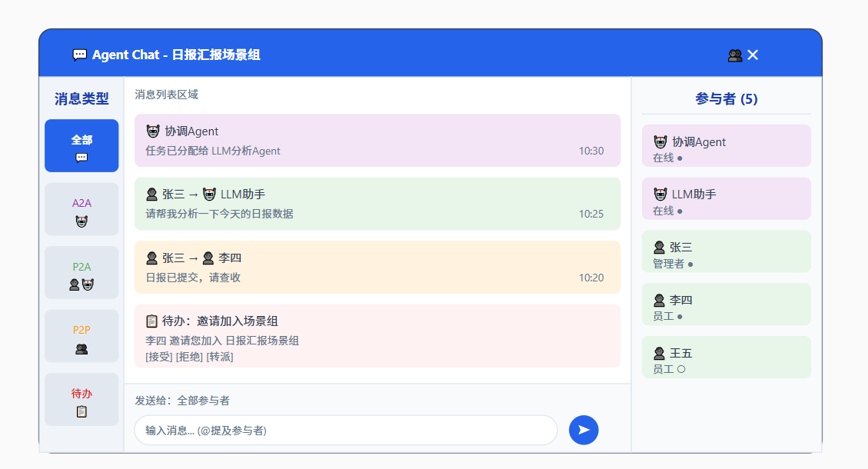The image size is (868, 469).
Task: Click 李四 online status dot in participants
Action: coord(680,317)
